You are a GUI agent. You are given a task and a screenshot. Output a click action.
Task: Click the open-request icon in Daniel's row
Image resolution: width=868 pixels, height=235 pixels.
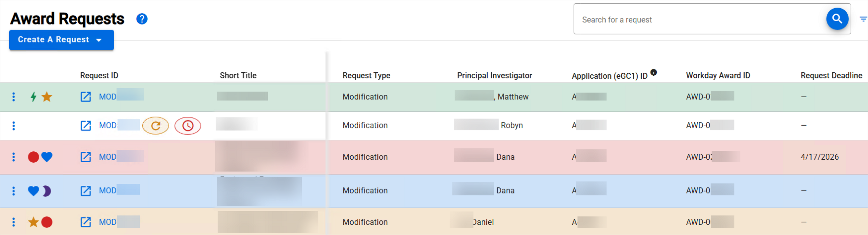85,222
